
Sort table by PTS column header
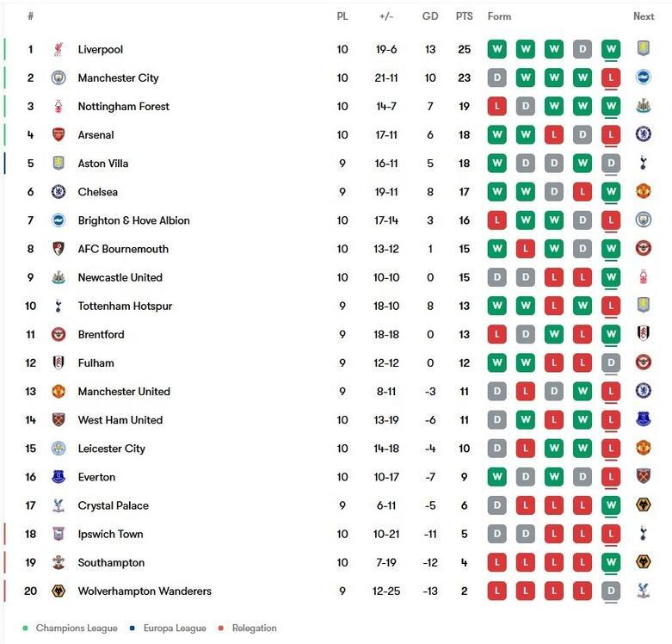(x=465, y=16)
